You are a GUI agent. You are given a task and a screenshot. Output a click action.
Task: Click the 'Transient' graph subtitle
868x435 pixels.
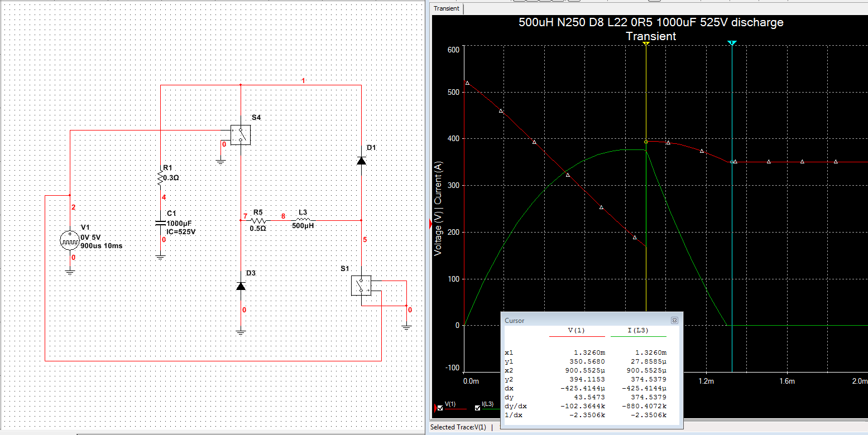(x=651, y=36)
